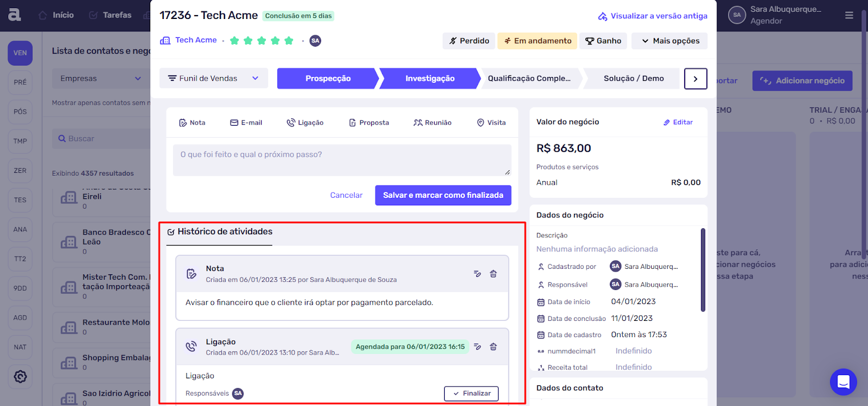Click the Eireli company building icon
Image resolution: width=868 pixels, height=406 pixels.
pyautogui.click(x=69, y=198)
